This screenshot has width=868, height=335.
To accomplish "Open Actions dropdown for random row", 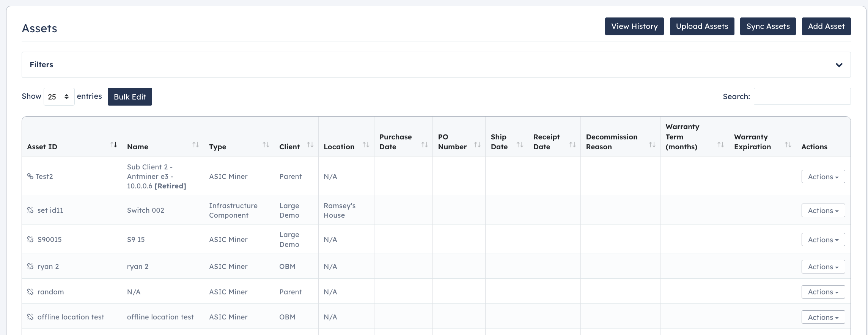I will click(823, 292).
